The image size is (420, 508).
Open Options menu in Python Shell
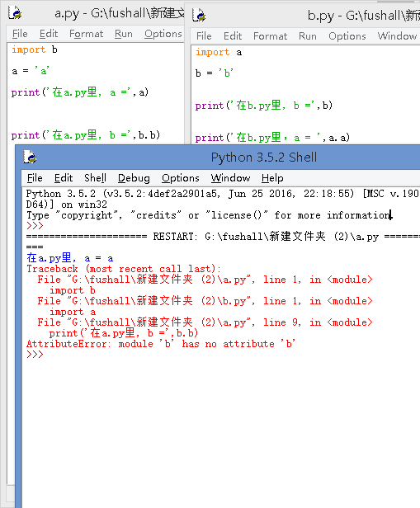click(181, 178)
